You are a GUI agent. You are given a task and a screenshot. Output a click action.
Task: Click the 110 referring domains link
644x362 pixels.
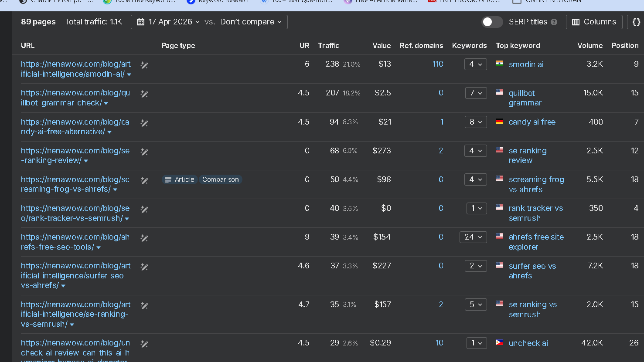coord(438,64)
